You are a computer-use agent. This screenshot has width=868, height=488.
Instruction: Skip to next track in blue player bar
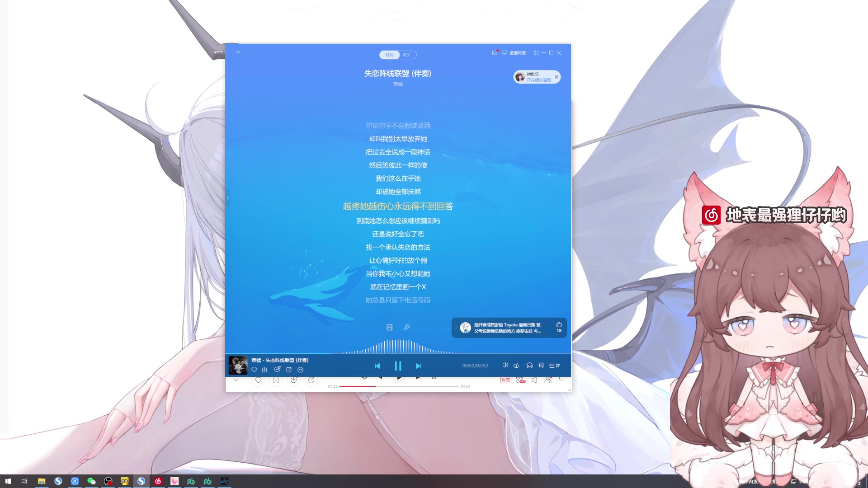tap(419, 366)
